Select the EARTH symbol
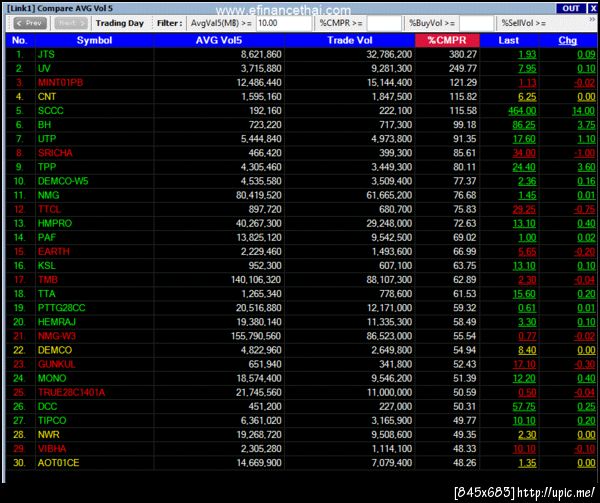The height and width of the screenshot is (503, 600). pos(54,252)
